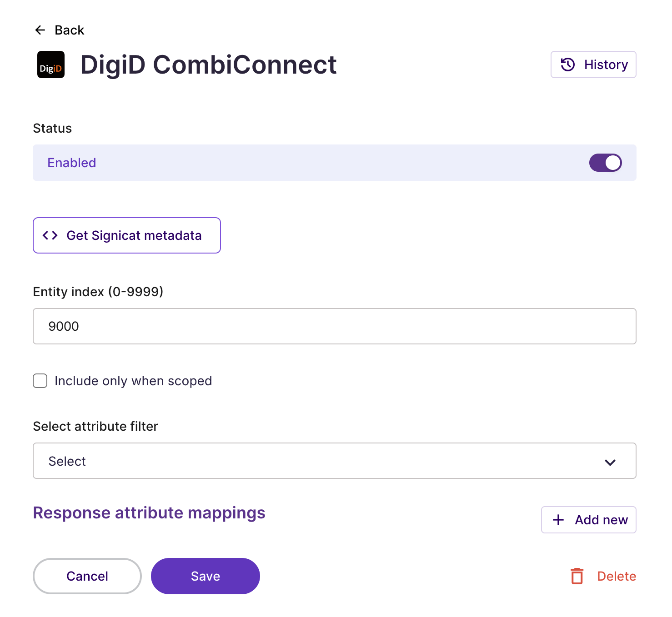Image resolution: width=672 pixels, height=617 pixels.
Task: Cancel the current changes
Action: pos(87,576)
